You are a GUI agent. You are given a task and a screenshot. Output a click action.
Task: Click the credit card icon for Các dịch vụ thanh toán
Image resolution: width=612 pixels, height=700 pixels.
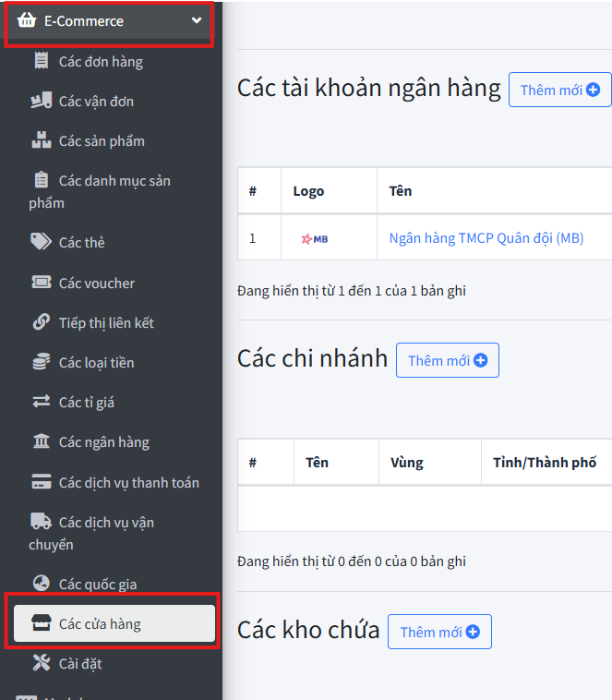click(41, 482)
